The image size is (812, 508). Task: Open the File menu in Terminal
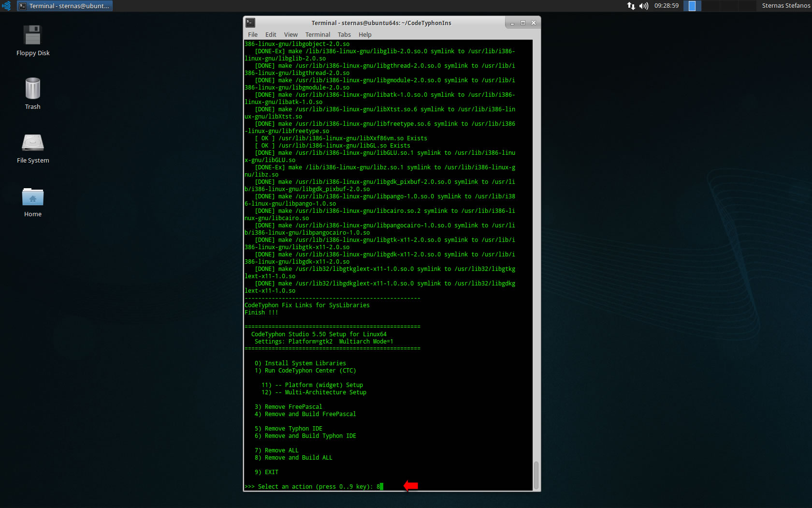pos(253,35)
